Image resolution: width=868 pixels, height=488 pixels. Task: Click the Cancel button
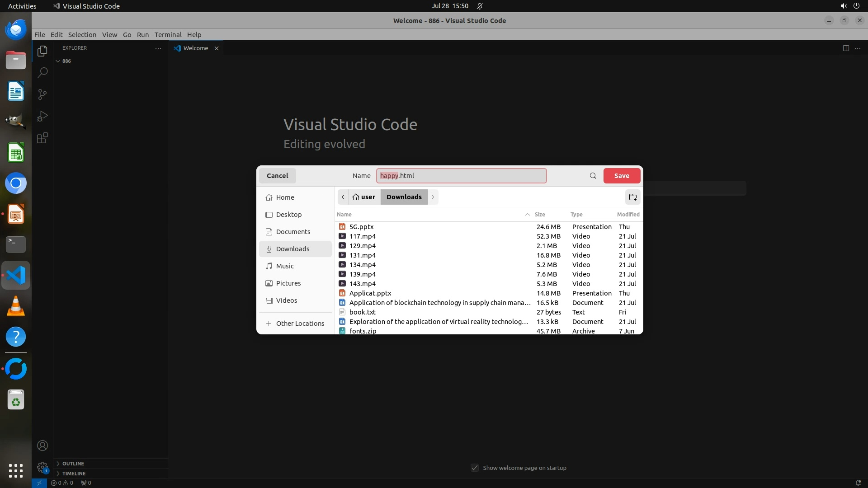coord(277,176)
